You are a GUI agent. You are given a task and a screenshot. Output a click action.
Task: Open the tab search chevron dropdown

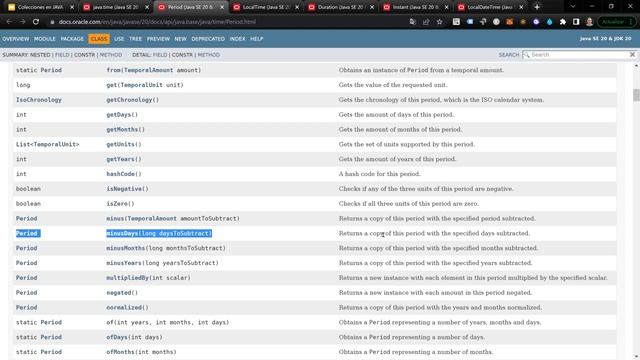573,7
